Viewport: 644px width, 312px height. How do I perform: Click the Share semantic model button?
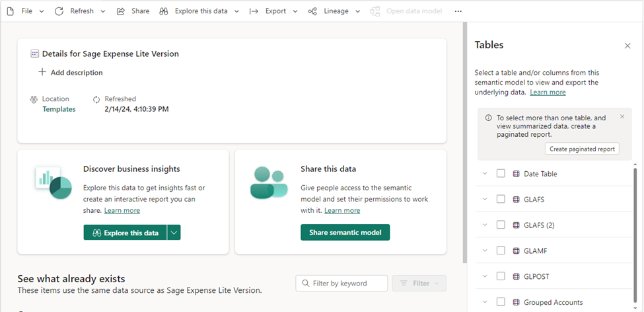click(x=345, y=232)
